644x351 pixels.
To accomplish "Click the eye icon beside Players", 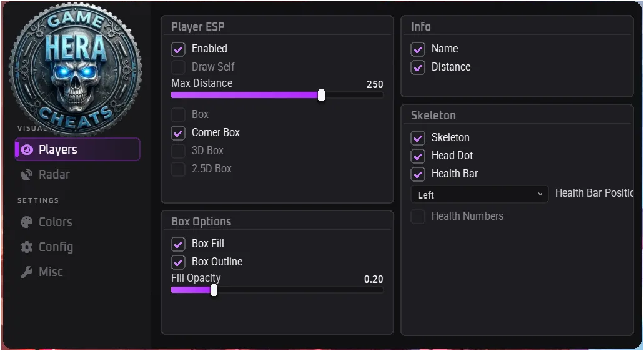I will coord(27,150).
